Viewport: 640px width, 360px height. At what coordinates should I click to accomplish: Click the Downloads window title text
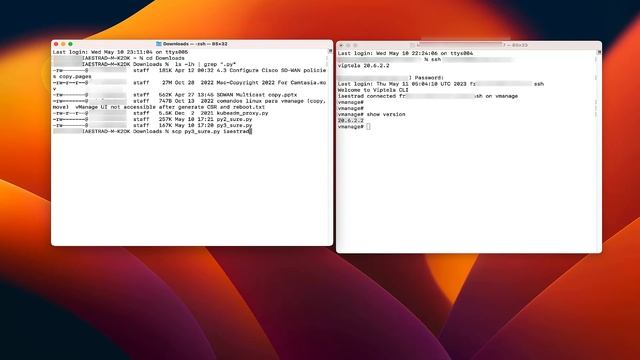[195, 44]
